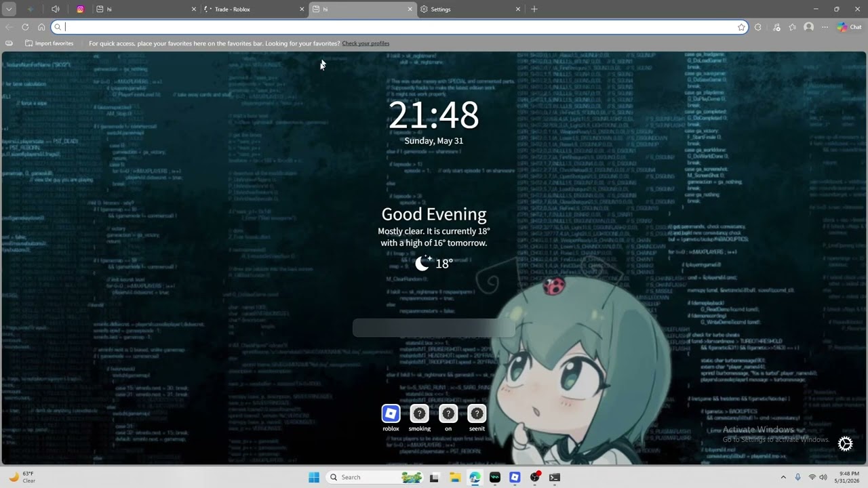
Task: Click the Edge browser taskbar icon
Action: click(475, 477)
